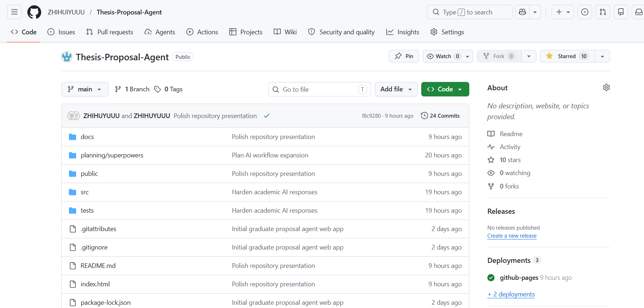This screenshot has width=644, height=308.
Task: Edit repository details gear in About
Action: point(606,87)
